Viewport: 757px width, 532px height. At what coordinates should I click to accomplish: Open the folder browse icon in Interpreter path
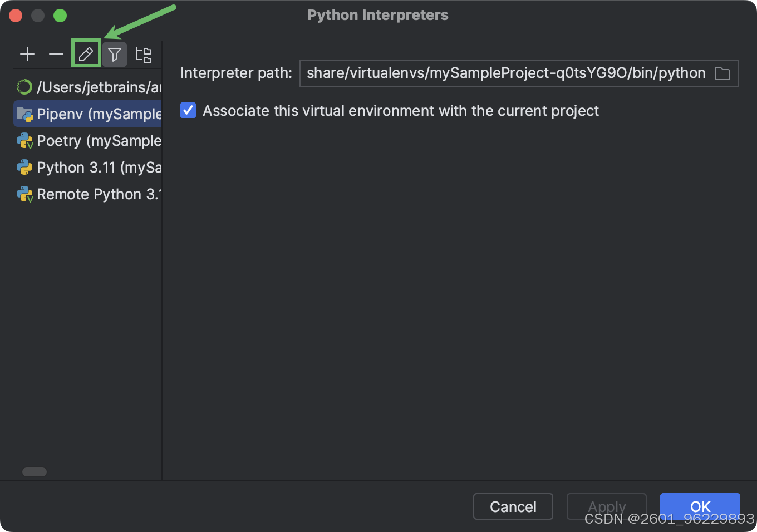click(x=722, y=73)
